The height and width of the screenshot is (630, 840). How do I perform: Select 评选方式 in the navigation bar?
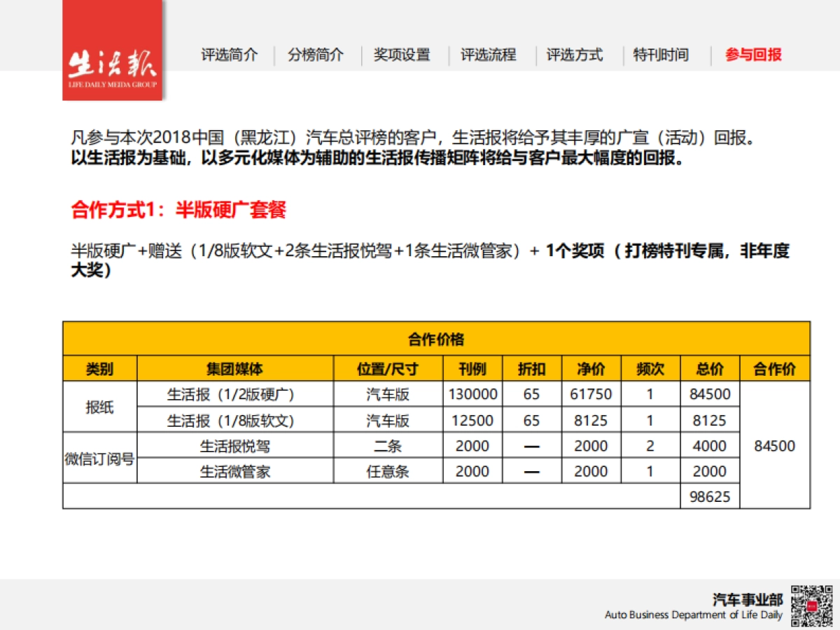pyautogui.click(x=575, y=55)
